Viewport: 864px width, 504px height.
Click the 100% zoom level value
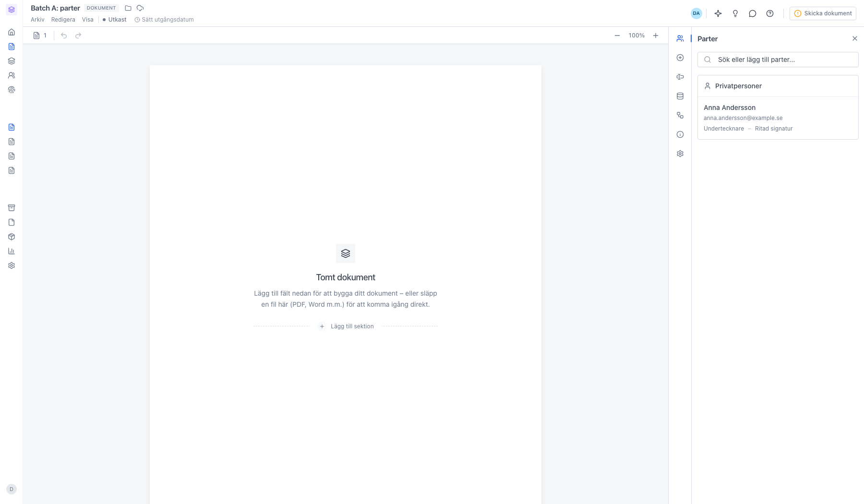pos(636,36)
